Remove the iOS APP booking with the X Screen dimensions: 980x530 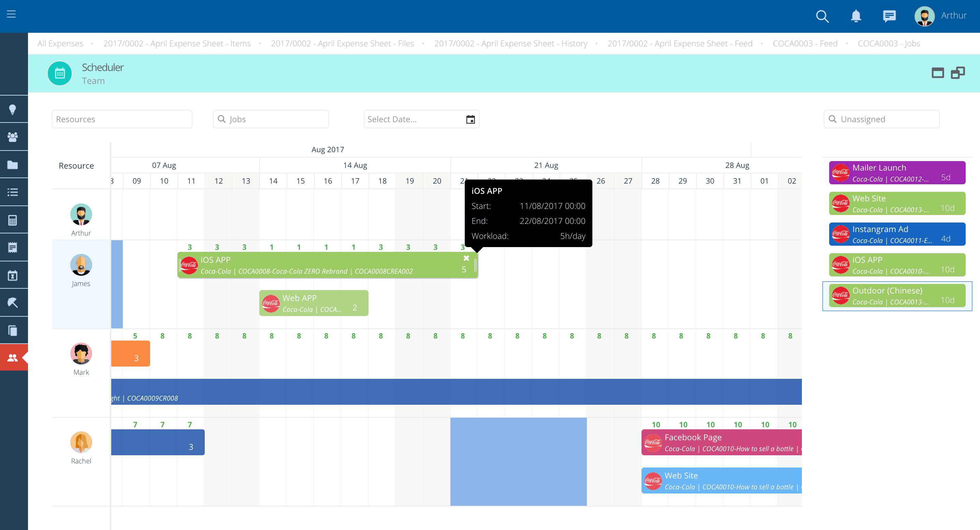(466, 258)
